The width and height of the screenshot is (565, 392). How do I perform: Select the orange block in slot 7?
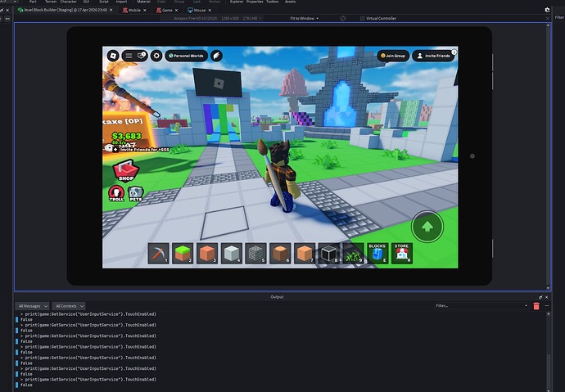point(305,253)
